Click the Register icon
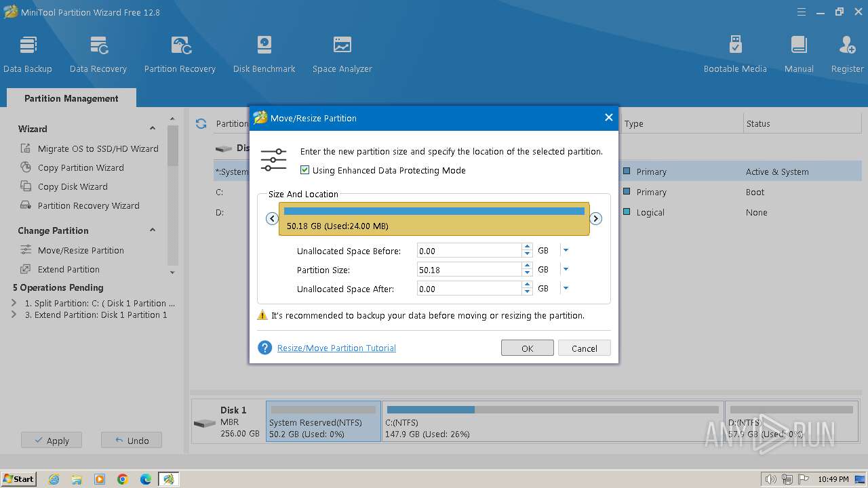Screen dimensions: 868x488 pyautogui.click(x=848, y=54)
